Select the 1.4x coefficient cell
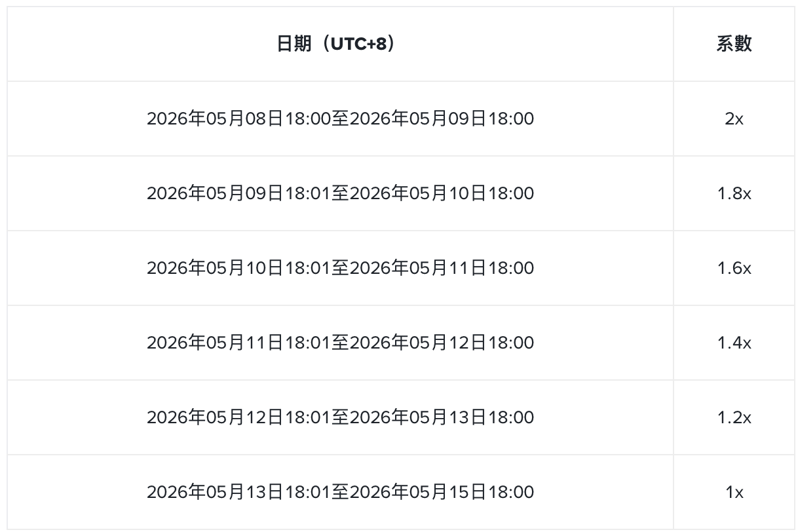798x532 pixels. click(734, 343)
